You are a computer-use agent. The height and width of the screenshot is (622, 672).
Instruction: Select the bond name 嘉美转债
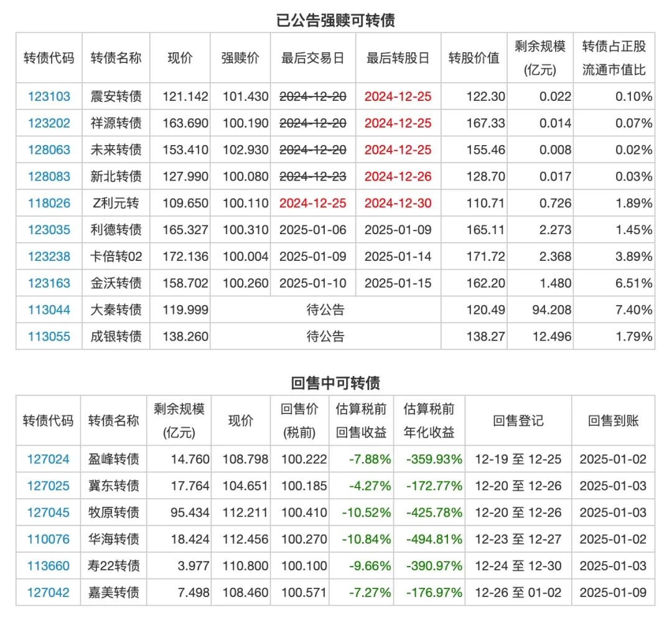[x=114, y=592]
